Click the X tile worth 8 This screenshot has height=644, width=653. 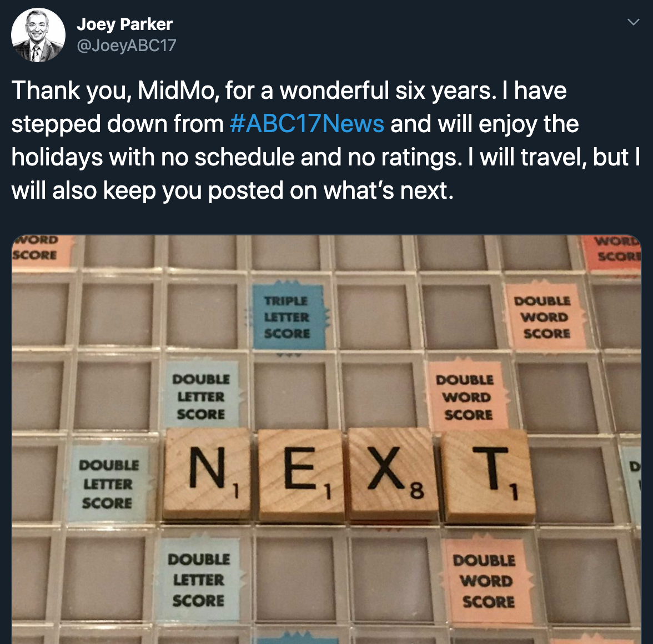pyautogui.click(x=393, y=475)
